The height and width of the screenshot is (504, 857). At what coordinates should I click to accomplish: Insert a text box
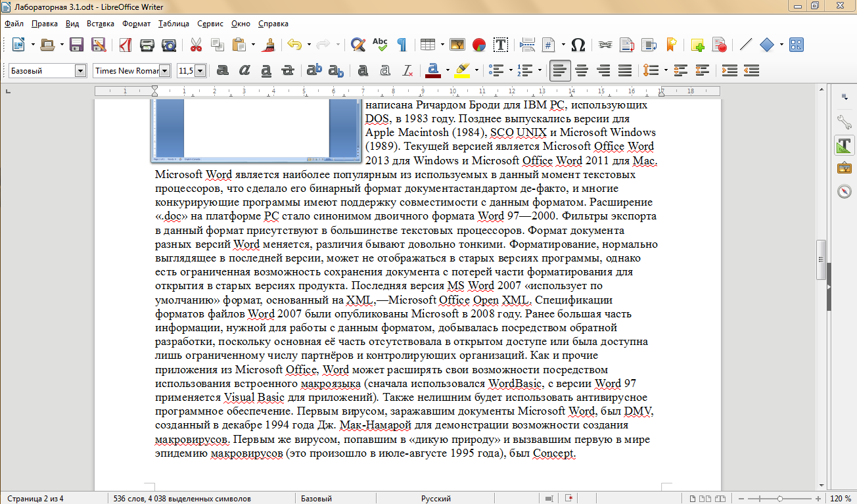[x=501, y=45]
